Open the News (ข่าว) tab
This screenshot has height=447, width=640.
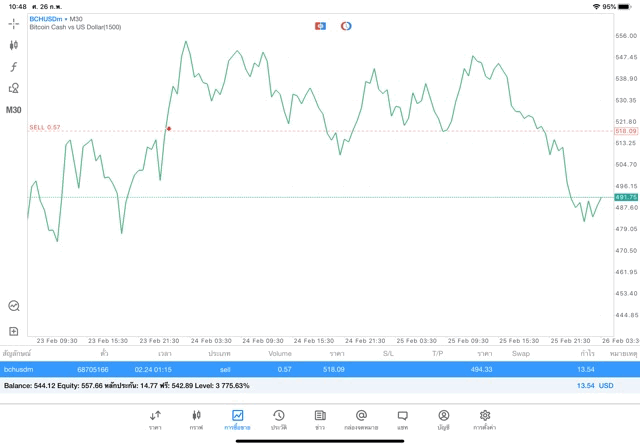coord(320,419)
